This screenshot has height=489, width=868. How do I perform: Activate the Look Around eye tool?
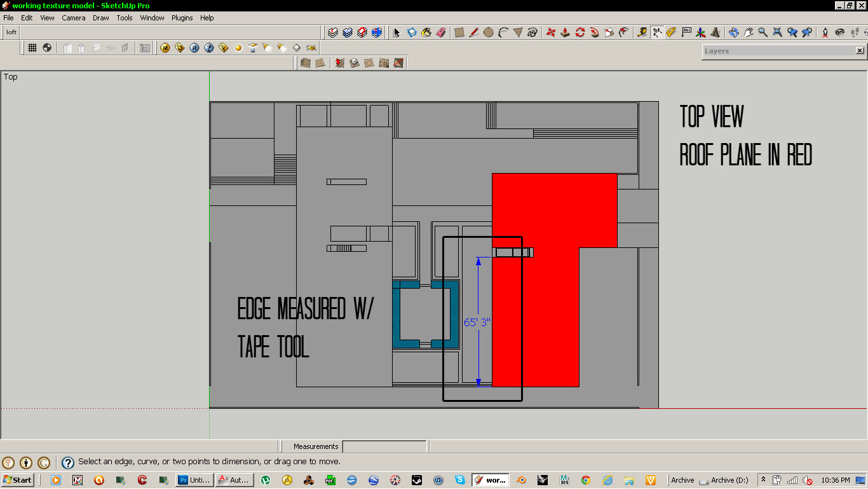pos(839,32)
